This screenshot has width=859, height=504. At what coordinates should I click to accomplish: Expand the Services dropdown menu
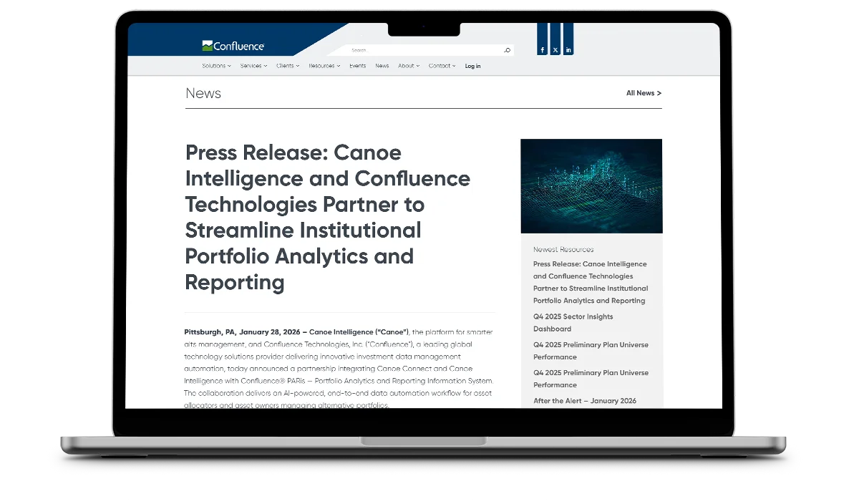[x=253, y=66]
